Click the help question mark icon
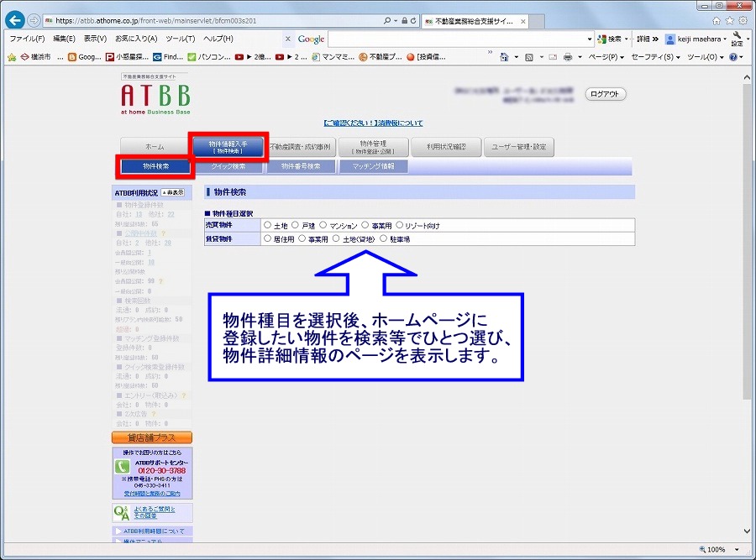 (x=733, y=57)
